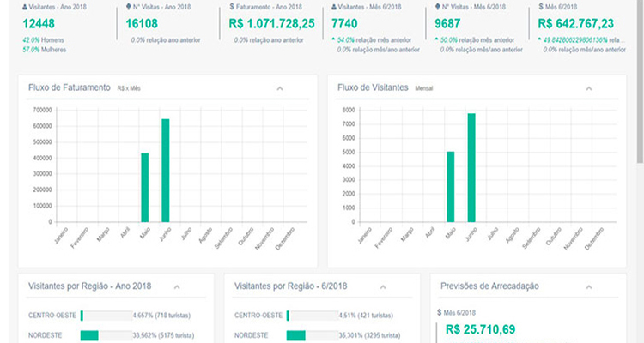644x343 pixels.
Task: Click the R$ x Mês subtitle
Action: (129, 88)
